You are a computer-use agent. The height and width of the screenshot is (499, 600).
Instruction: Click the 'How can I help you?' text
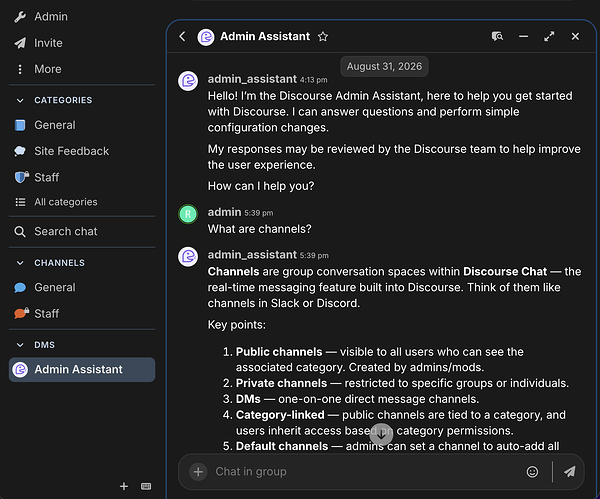(x=261, y=186)
